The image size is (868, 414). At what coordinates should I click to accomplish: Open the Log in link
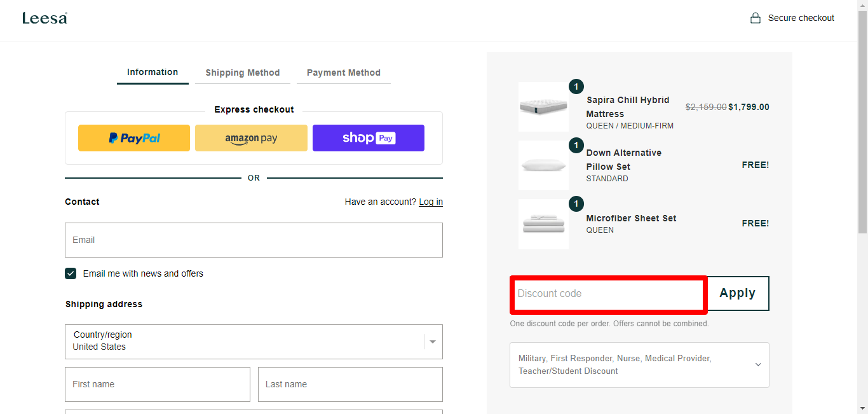[x=431, y=202]
